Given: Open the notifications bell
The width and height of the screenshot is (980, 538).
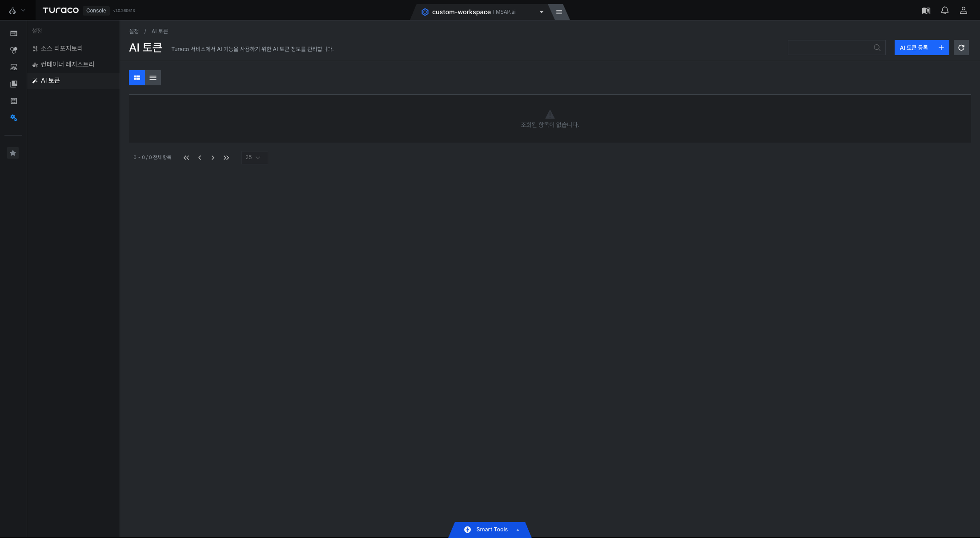Looking at the screenshot, I should (x=944, y=11).
